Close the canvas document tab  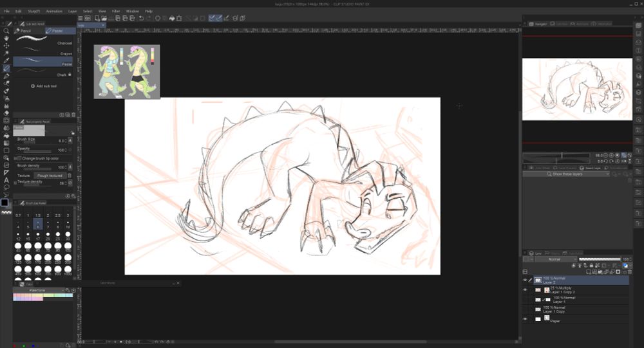point(103,25)
